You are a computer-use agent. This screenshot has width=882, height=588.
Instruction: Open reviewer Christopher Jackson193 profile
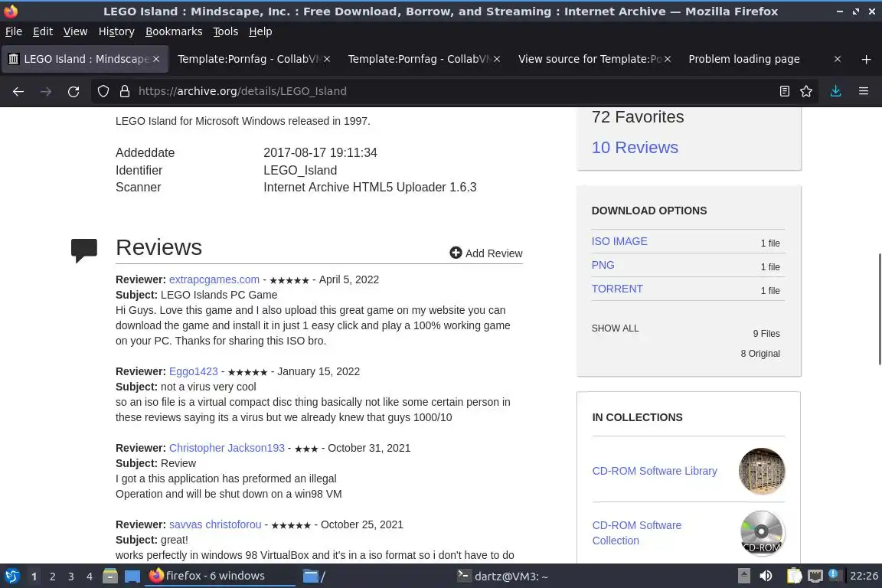pyautogui.click(x=227, y=448)
